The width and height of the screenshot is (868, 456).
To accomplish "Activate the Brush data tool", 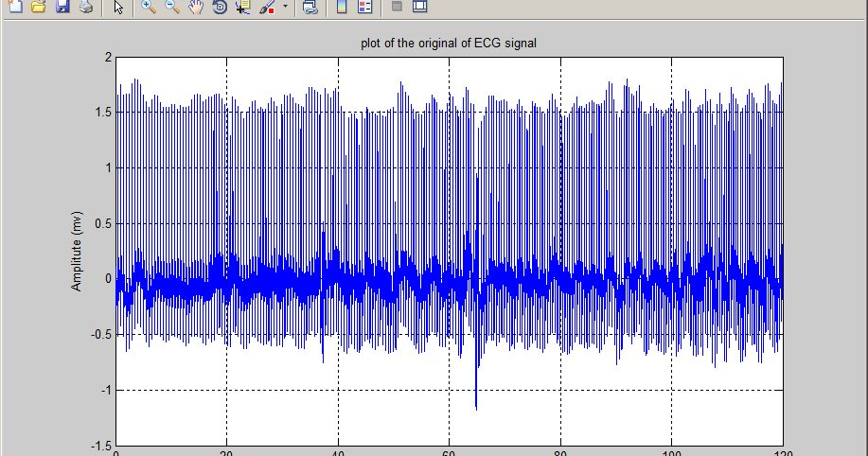I will 267,6.
